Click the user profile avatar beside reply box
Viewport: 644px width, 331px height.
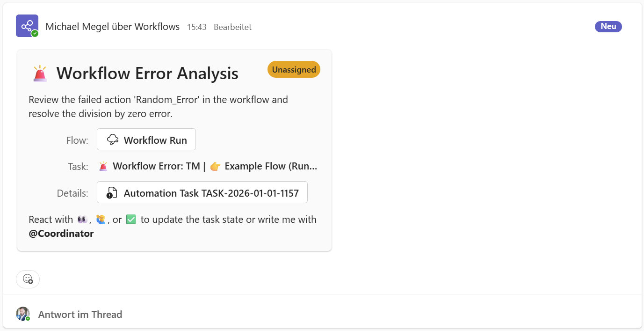(x=22, y=314)
